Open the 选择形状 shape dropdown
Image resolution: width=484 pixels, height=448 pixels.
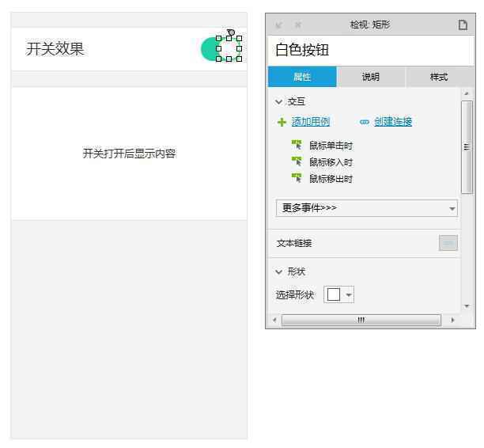[x=338, y=294]
